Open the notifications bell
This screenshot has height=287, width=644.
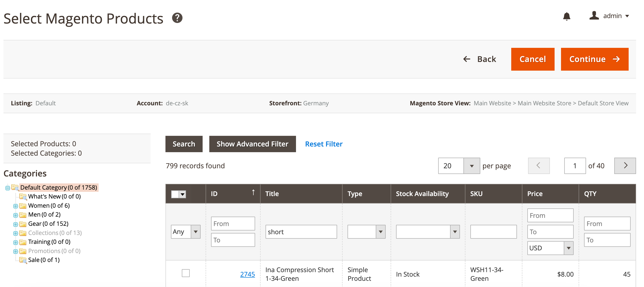[567, 16]
